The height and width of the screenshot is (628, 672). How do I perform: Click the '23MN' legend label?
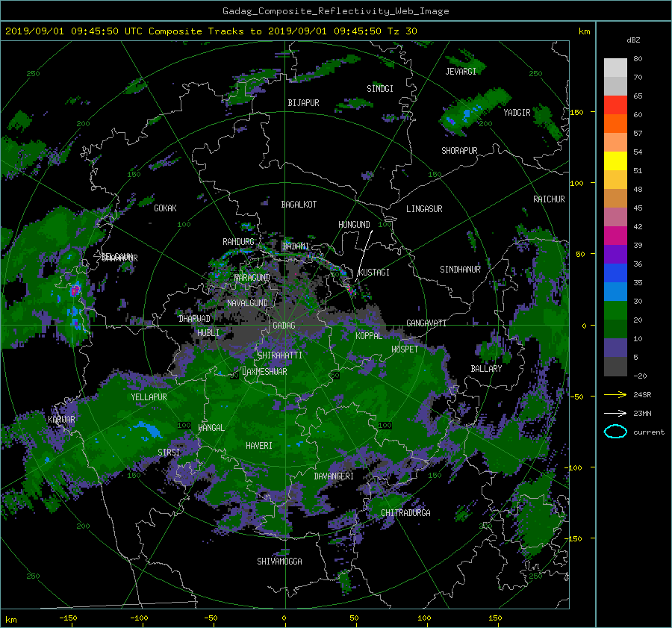[x=642, y=413]
